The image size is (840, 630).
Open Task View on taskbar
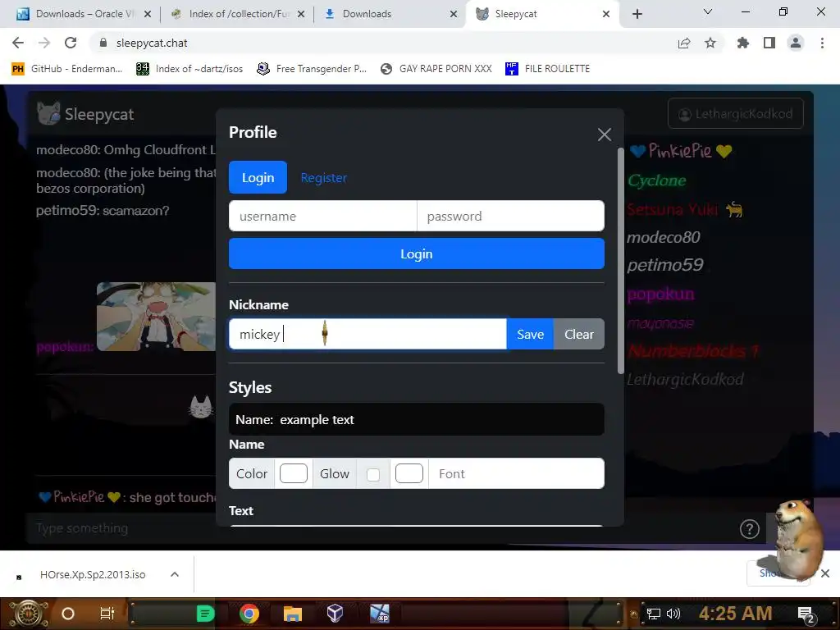click(x=107, y=614)
